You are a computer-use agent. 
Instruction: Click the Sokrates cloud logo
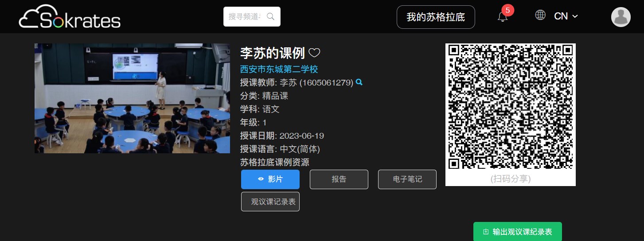click(x=70, y=16)
